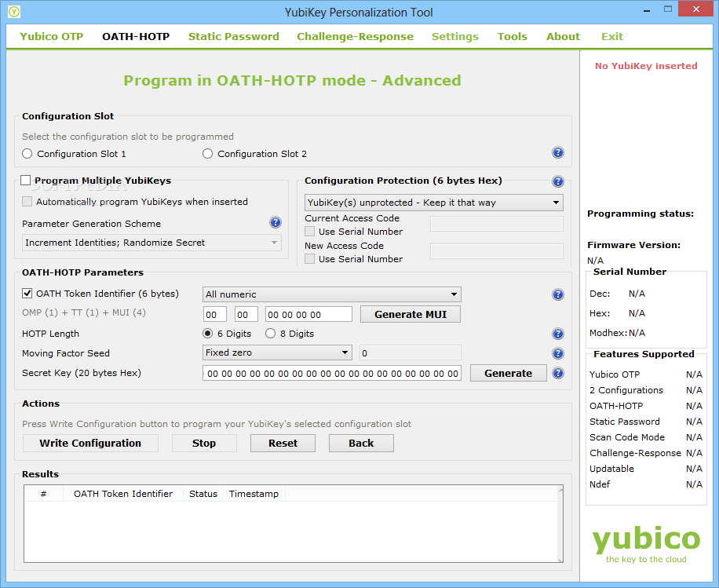Click the Secret Key hex input field
Image resolution: width=719 pixels, height=588 pixels.
[x=332, y=374]
